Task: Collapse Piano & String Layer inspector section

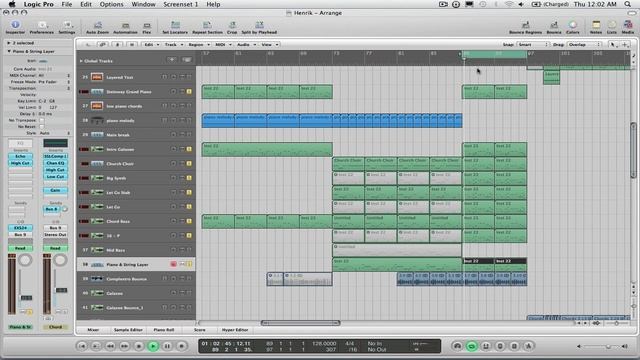Action: (9, 51)
